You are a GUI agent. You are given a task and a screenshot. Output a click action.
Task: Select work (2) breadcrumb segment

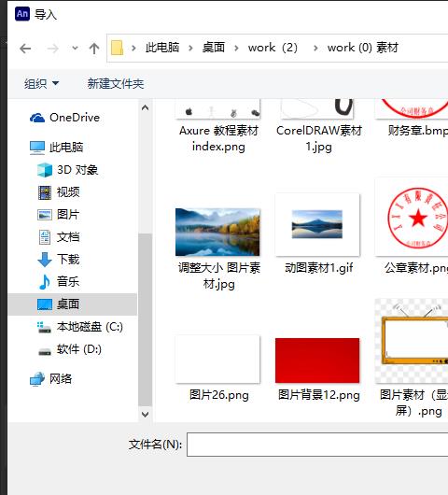click(x=273, y=48)
